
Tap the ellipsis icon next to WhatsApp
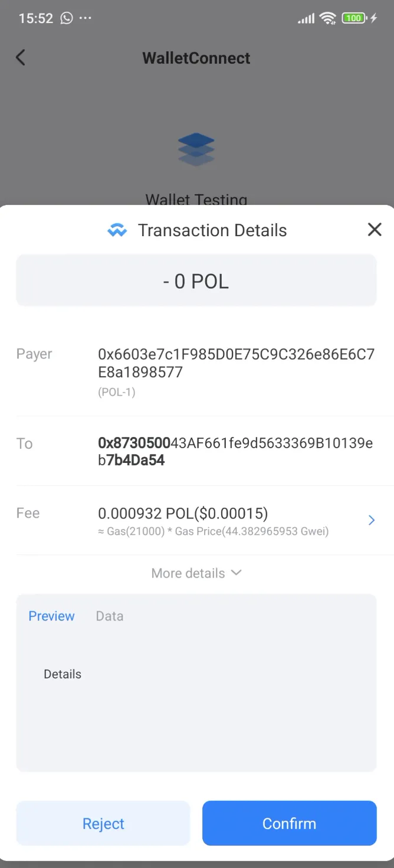coord(86,18)
